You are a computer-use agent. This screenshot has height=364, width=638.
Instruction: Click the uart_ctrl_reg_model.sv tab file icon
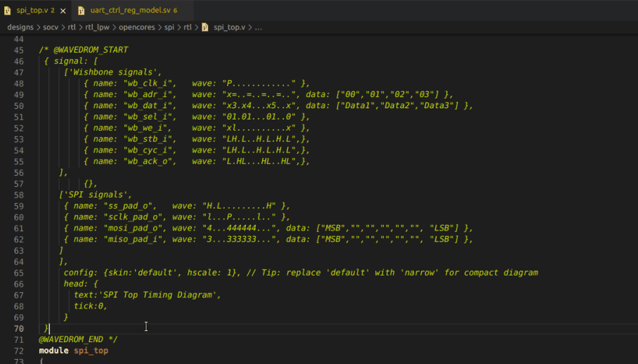[82, 11]
